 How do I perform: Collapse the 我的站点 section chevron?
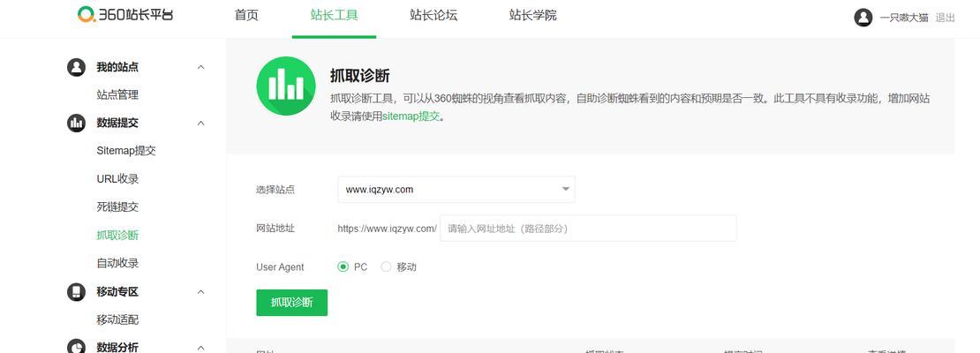tap(200, 67)
